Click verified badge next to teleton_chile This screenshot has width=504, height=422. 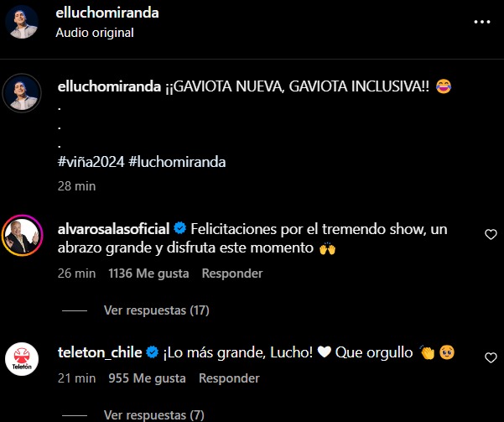tap(152, 352)
